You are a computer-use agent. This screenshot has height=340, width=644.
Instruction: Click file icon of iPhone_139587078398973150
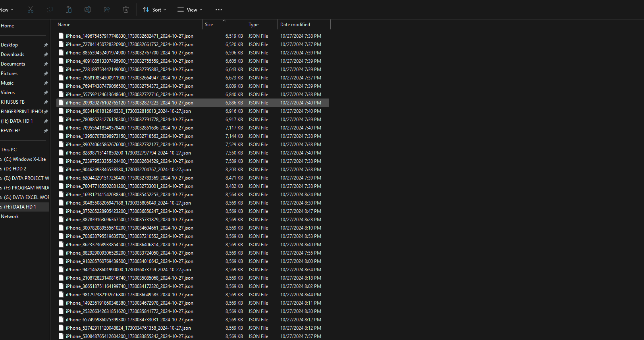click(61, 136)
